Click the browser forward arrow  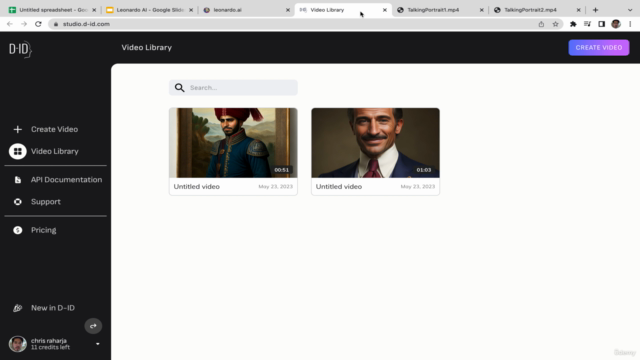(24, 24)
